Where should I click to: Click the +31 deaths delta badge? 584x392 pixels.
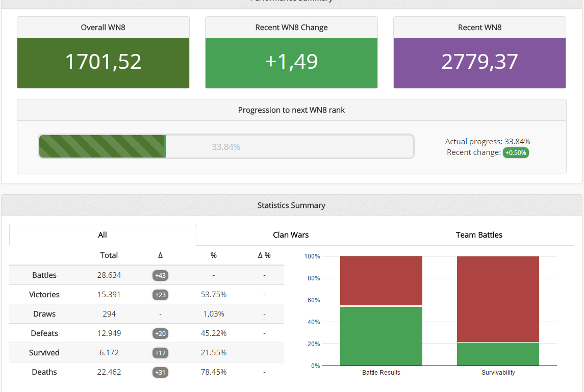(x=160, y=372)
